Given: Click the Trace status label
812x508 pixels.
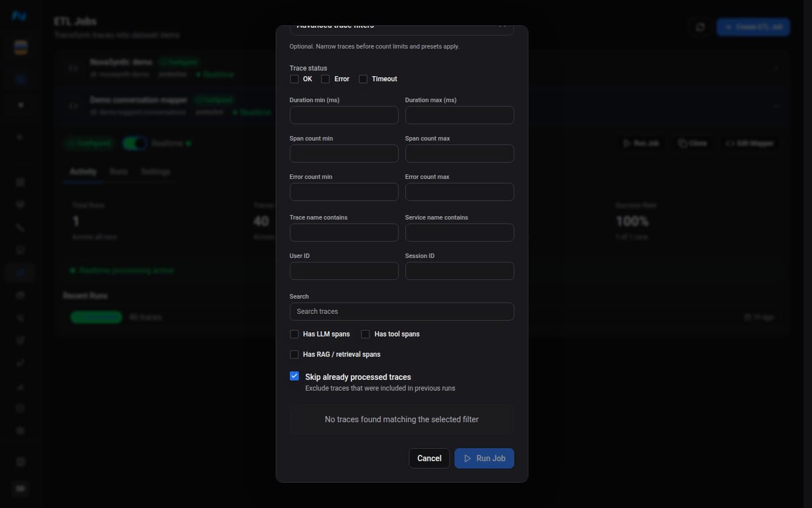Looking at the screenshot, I should click(x=308, y=68).
